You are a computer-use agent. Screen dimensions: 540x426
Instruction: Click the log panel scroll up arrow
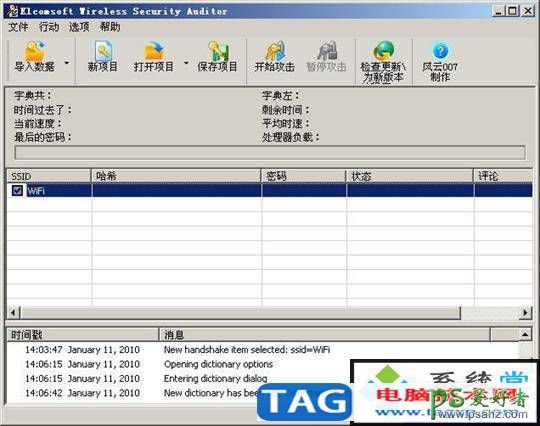pos(525,334)
